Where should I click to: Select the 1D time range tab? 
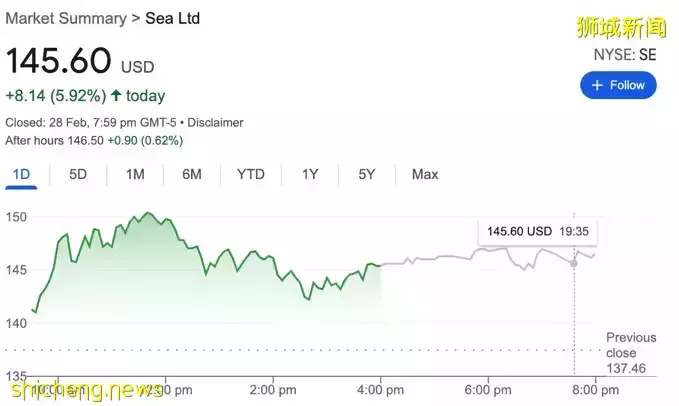pyautogui.click(x=21, y=174)
